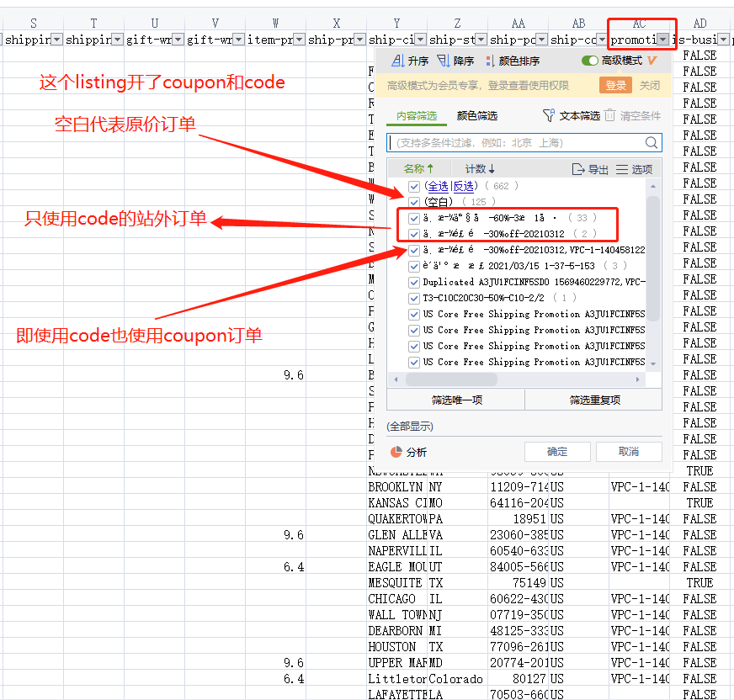Image resolution: width=734 pixels, height=700 pixels.
Task: Click the orange login (登录) button
Action: click(x=616, y=85)
